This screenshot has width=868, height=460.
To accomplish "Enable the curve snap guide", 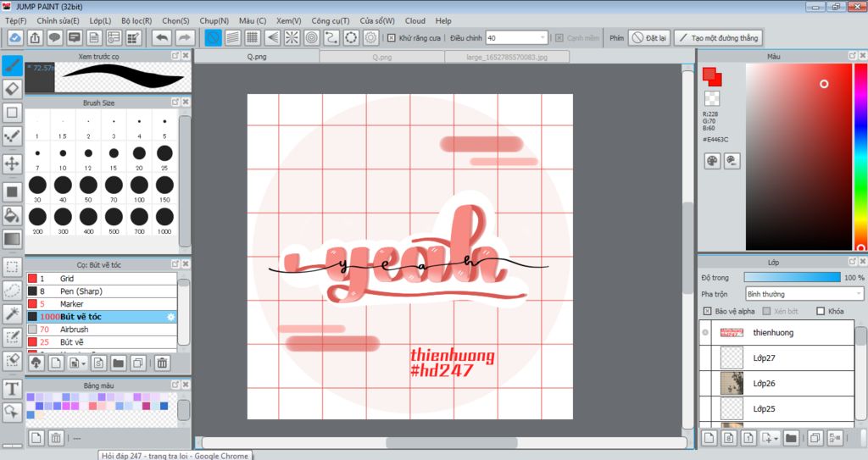I will click(x=331, y=37).
